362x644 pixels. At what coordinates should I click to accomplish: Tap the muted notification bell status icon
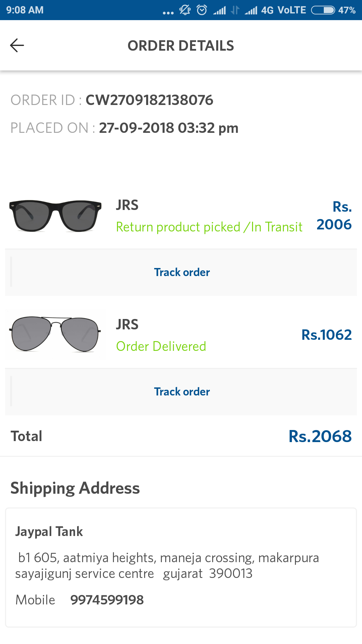point(185,10)
